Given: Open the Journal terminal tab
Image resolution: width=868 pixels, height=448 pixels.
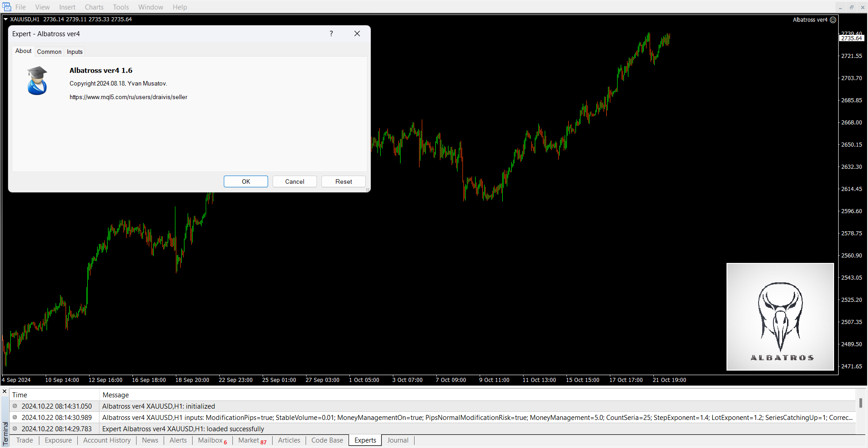Looking at the screenshot, I should point(397,440).
